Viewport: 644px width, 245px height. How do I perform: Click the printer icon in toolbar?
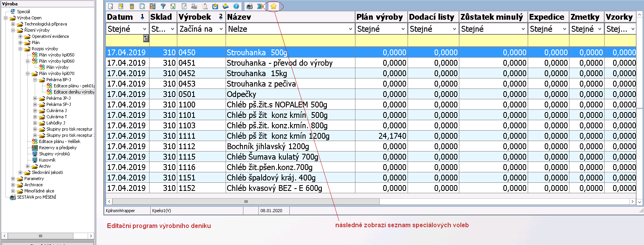[250, 6]
